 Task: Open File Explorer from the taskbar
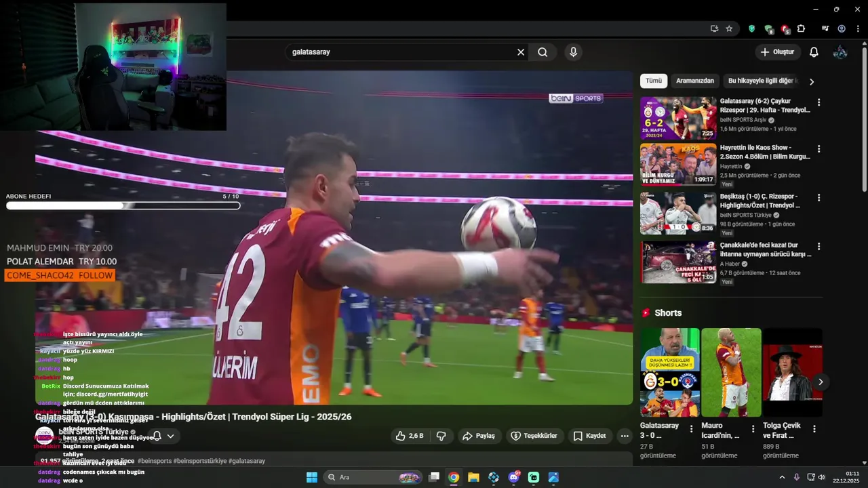[473, 477]
